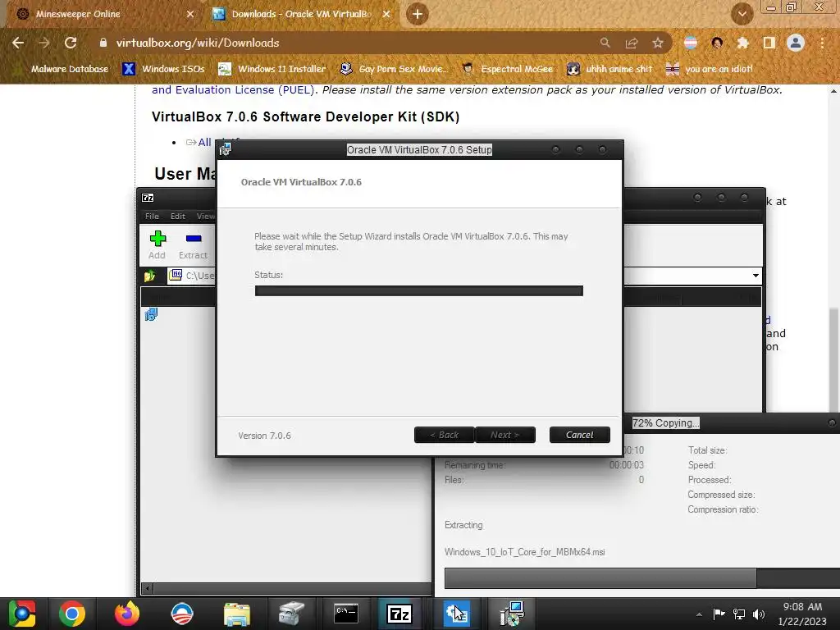Expand the 7-Zip path dropdown arrow
Viewport: 840px width, 630px height.
point(756,276)
